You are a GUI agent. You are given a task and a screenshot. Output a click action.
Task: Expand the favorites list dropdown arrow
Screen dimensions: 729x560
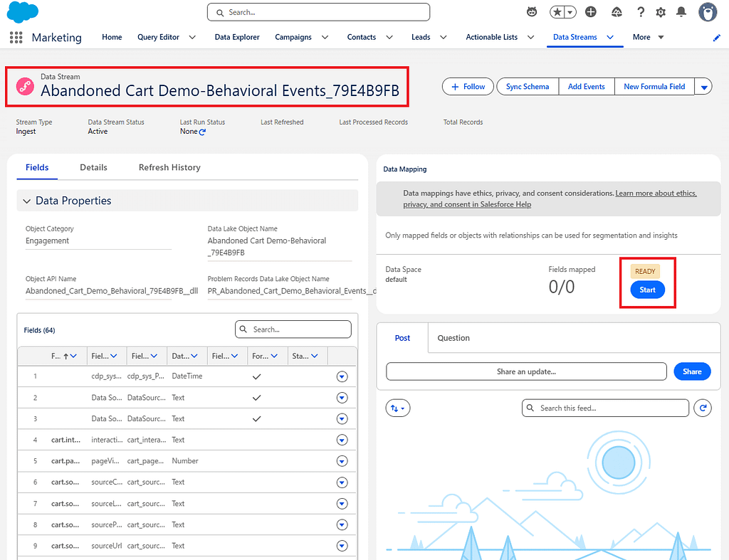570,12
